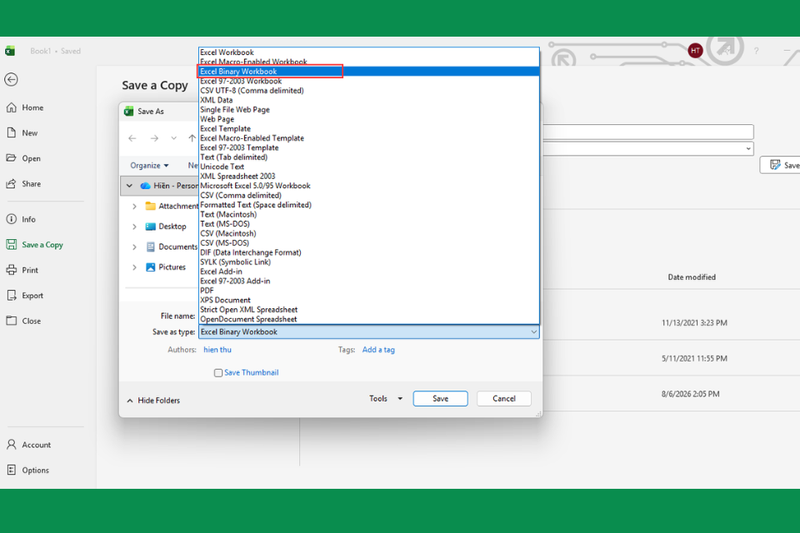This screenshot has width=800, height=533.
Task: Expand the Documents folder node
Action: [134, 247]
